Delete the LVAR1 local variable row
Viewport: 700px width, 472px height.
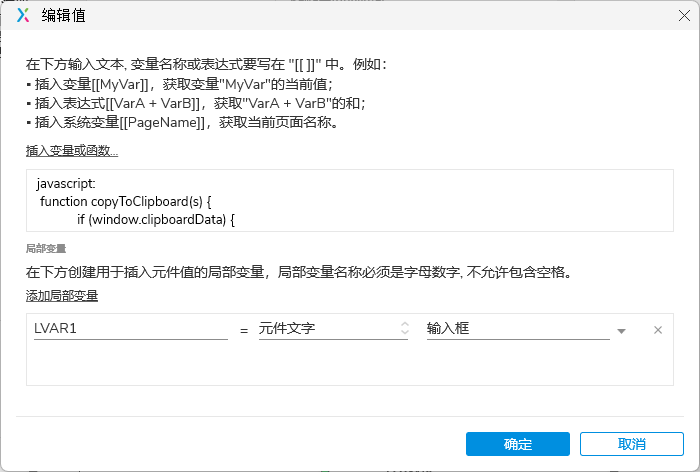[657, 330]
